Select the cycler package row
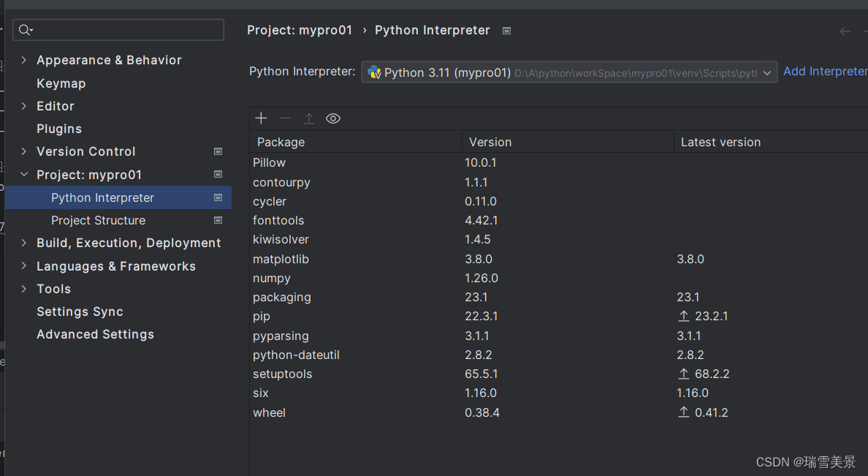The width and height of the screenshot is (868, 476). pyautogui.click(x=559, y=201)
